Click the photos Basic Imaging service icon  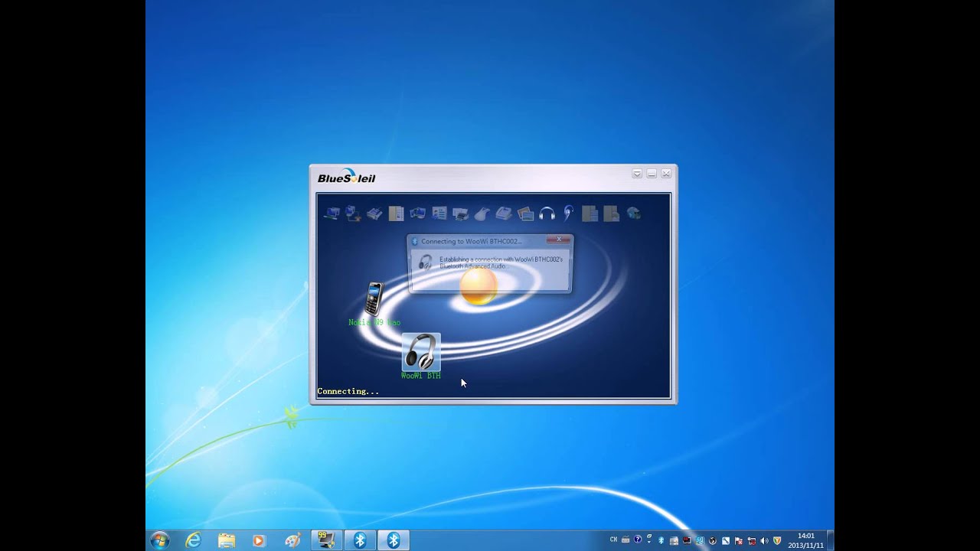tap(525, 214)
